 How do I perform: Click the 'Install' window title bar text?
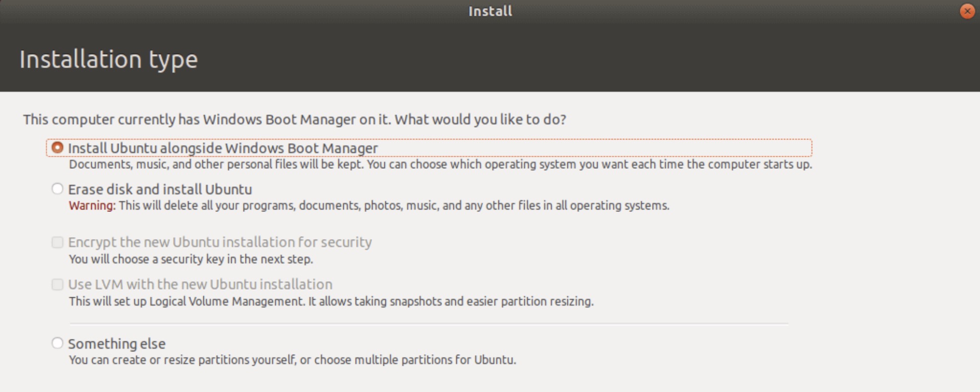click(490, 11)
